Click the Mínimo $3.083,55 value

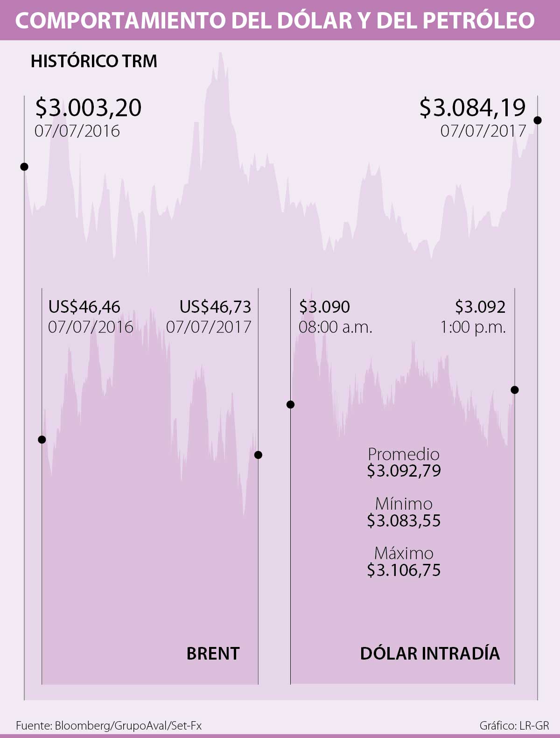pyautogui.click(x=404, y=520)
